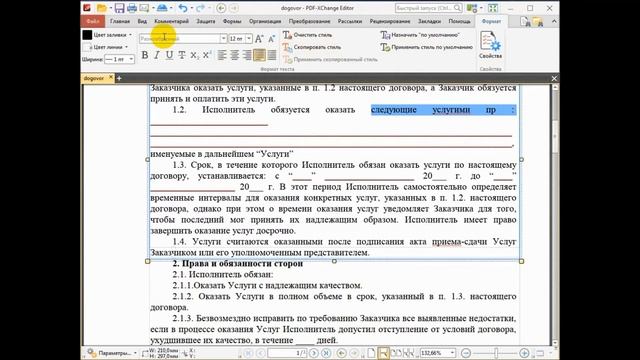Select two pages continuous layout in status bar
This screenshot has width=640, height=360.
pyautogui.click(x=408, y=353)
